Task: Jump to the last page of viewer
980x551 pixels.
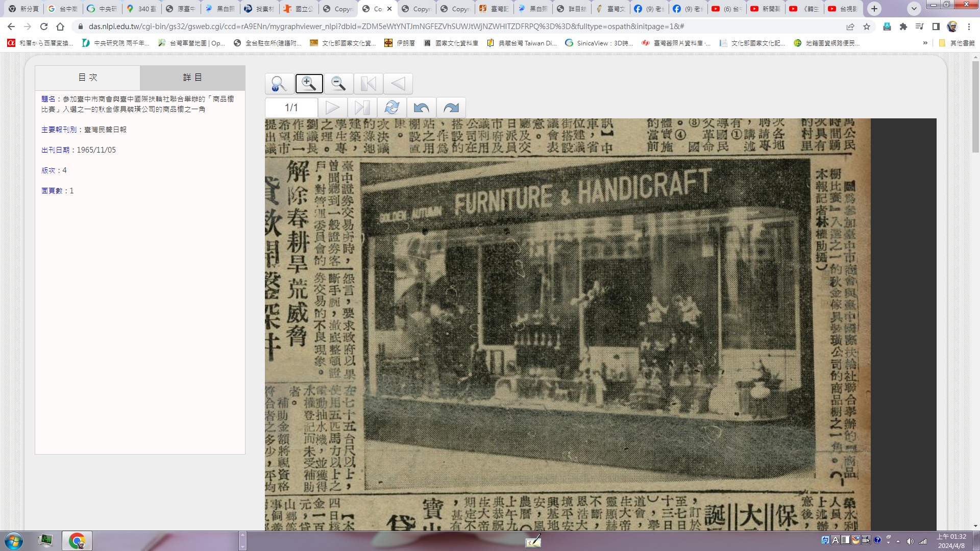Action: 362,108
